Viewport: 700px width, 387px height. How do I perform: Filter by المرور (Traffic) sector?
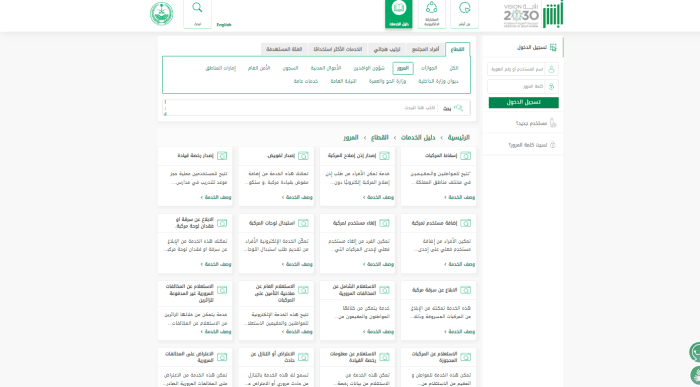pos(403,68)
